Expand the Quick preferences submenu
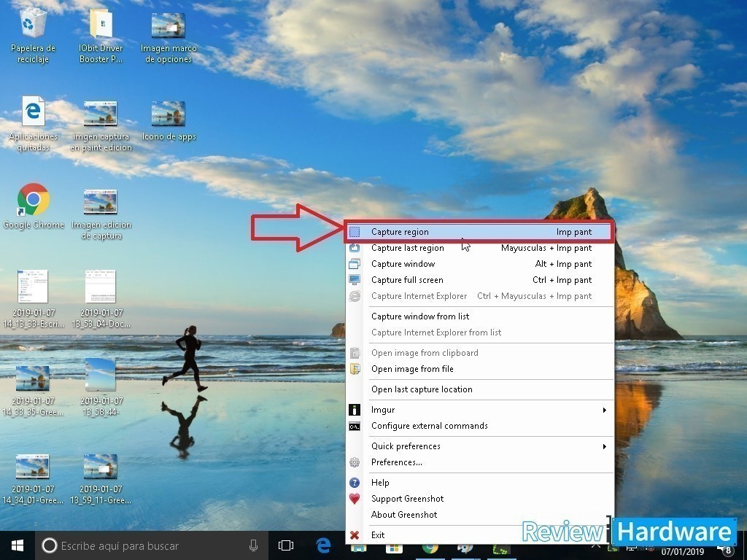The height and width of the screenshot is (560, 747). [x=479, y=446]
